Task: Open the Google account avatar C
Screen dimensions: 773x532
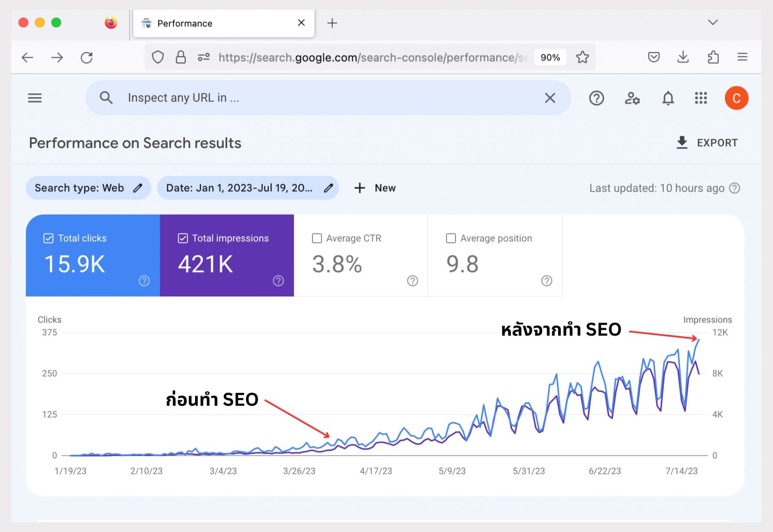Action: point(736,98)
